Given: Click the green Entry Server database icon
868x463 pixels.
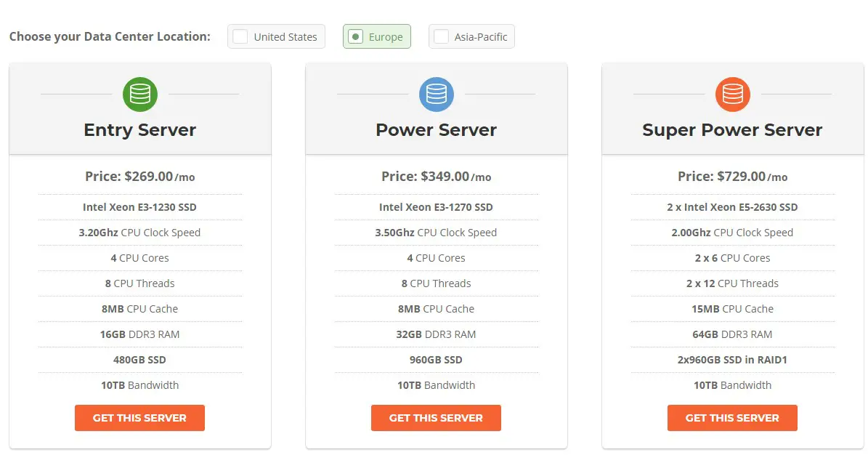Looking at the screenshot, I should click(140, 94).
